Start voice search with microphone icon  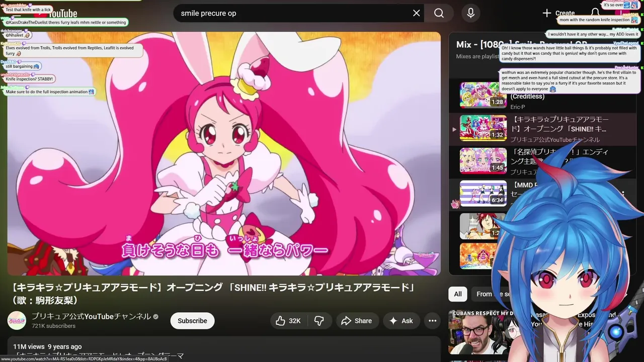pyautogui.click(x=471, y=13)
